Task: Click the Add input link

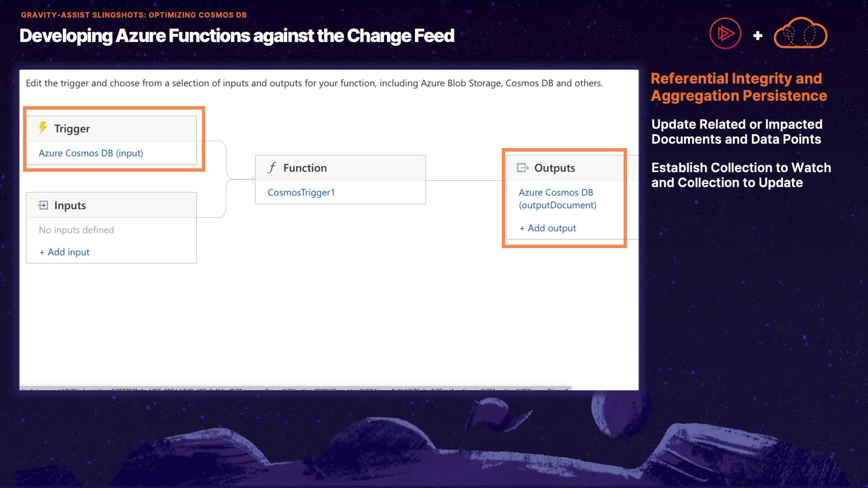Action: [x=65, y=252]
